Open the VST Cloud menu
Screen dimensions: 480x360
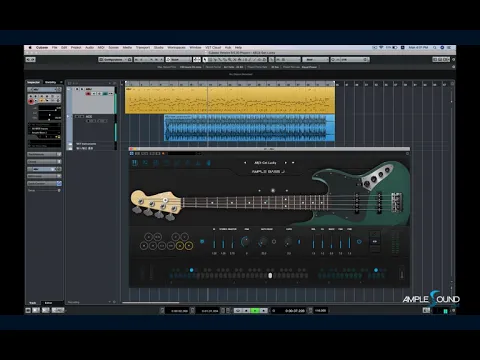pos(213,48)
